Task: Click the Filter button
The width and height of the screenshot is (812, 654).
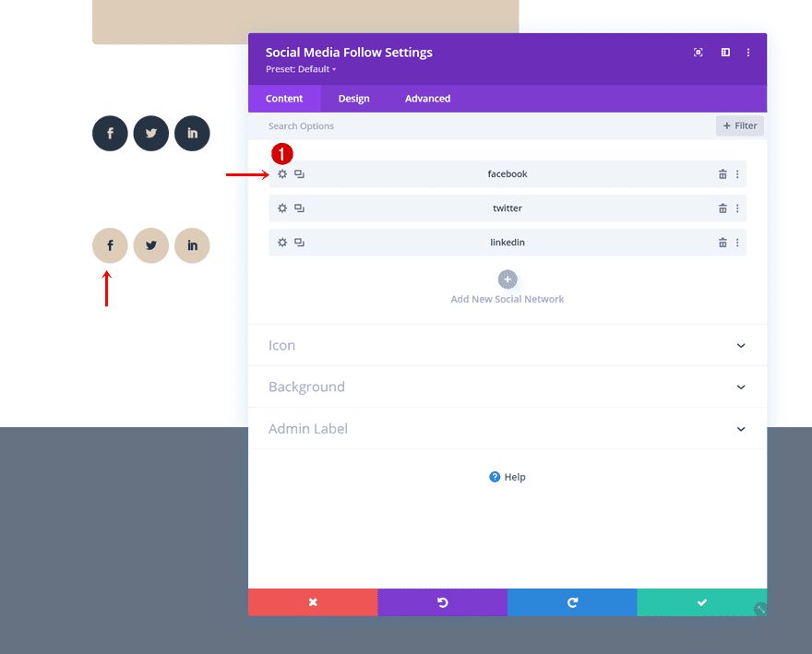Action: pyautogui.click(x=739, y=125)
